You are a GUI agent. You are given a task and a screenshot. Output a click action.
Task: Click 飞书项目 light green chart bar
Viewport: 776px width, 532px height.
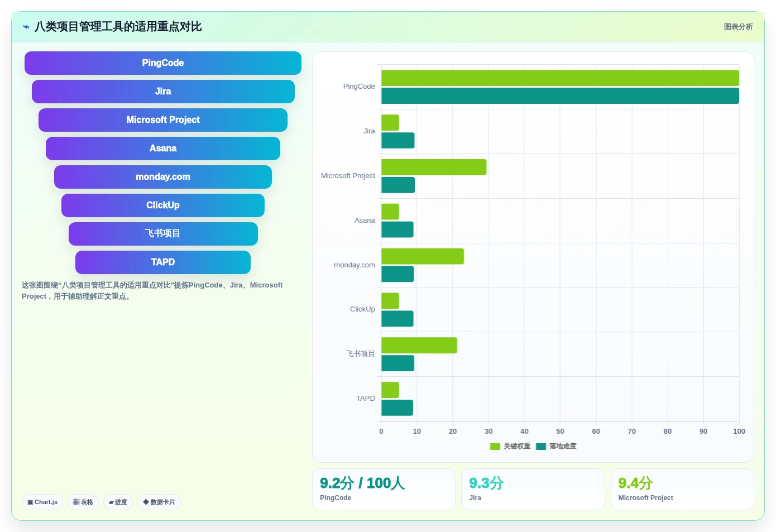pyautogui.click(x=419, y=346)
